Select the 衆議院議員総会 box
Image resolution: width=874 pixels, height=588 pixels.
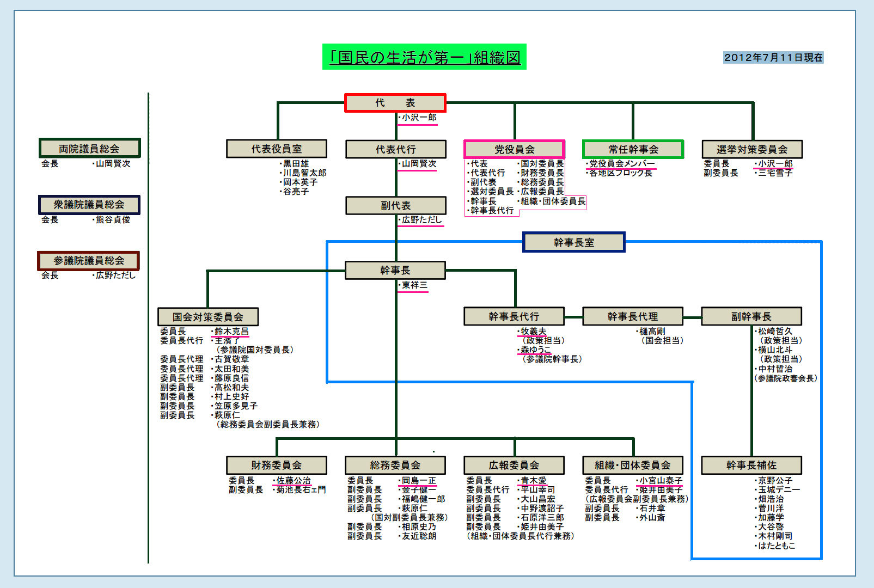pyautogui.click(x=89, y=205)
